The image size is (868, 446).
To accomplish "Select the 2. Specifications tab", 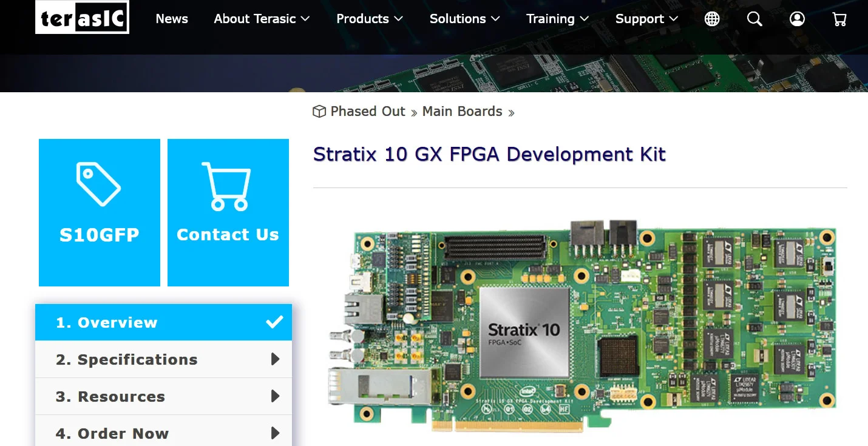I will [x=163, y=359].
